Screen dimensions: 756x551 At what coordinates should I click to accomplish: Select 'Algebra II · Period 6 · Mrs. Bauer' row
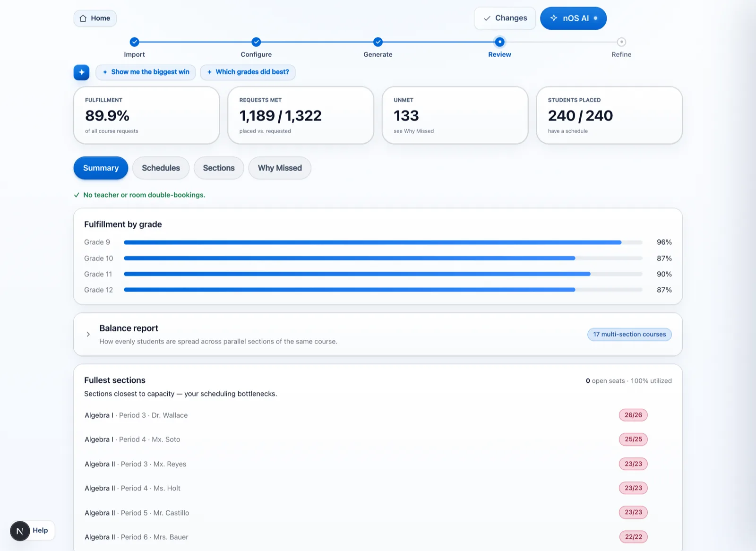378,537
